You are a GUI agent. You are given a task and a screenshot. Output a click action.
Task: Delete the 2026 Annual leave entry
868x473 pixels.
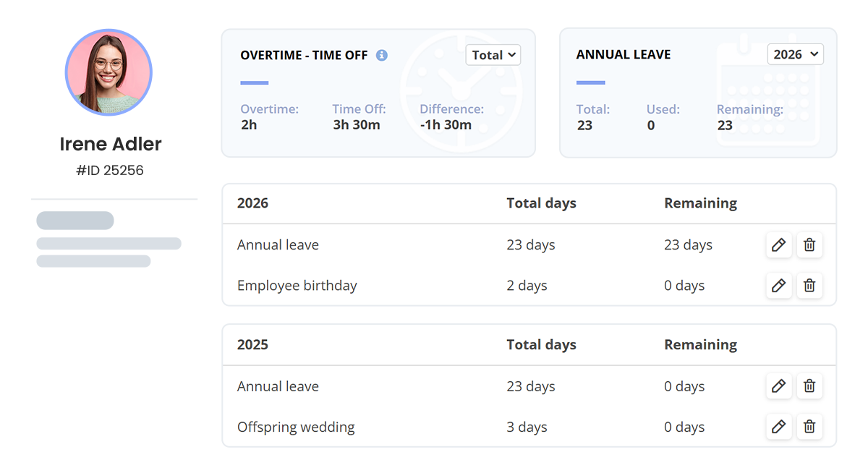click(809, 245)
